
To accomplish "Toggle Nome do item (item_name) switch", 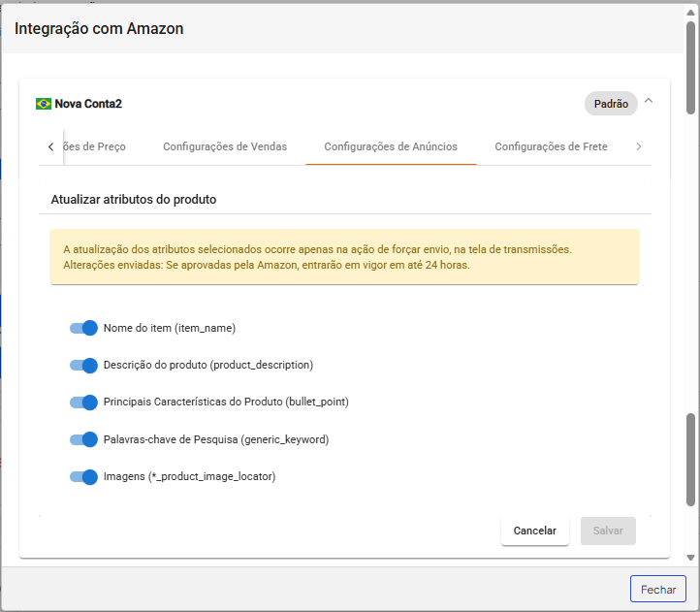I will (x=83, y=328).
